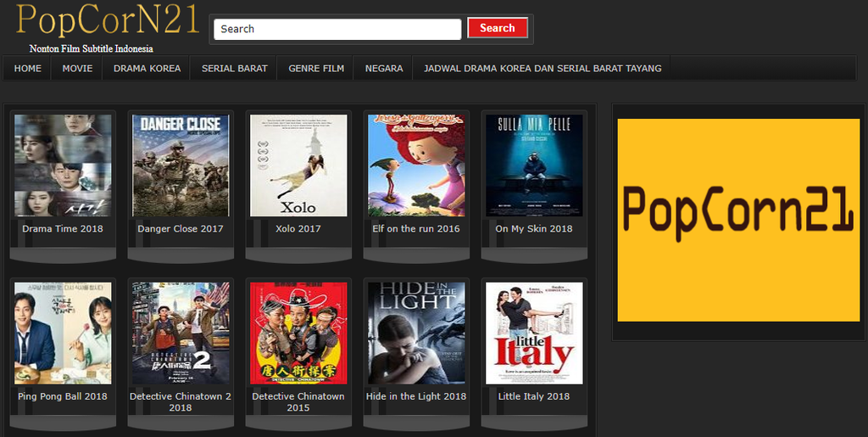Go to the DRAMA KOREA menu
The image size is (868, 437).
click(147, 69)
